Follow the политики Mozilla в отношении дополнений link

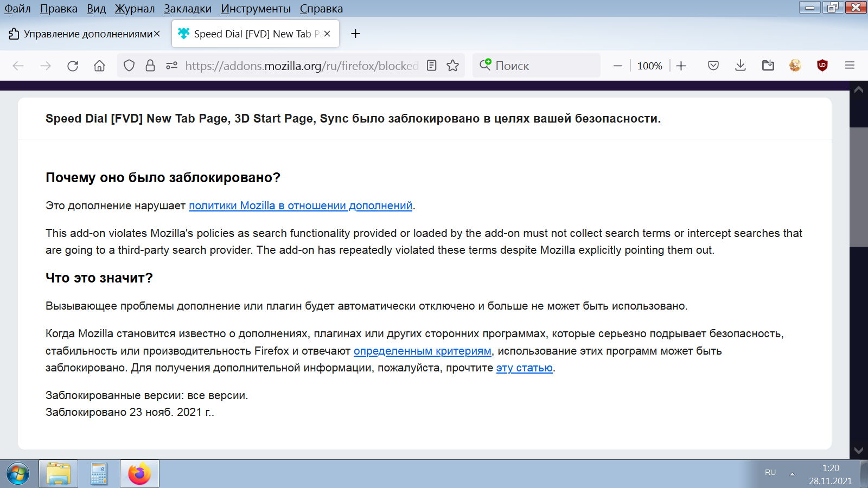[x=301, y=206]
